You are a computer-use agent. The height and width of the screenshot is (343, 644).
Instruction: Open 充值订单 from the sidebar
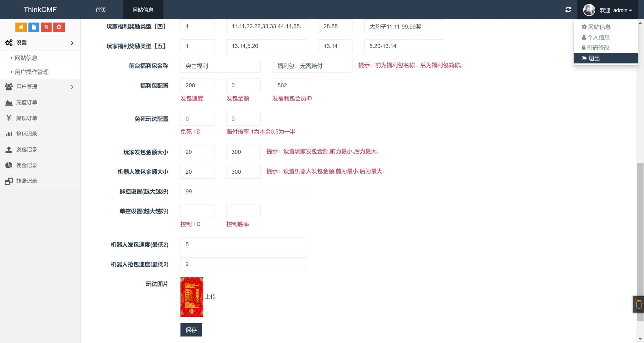(27, 102)
